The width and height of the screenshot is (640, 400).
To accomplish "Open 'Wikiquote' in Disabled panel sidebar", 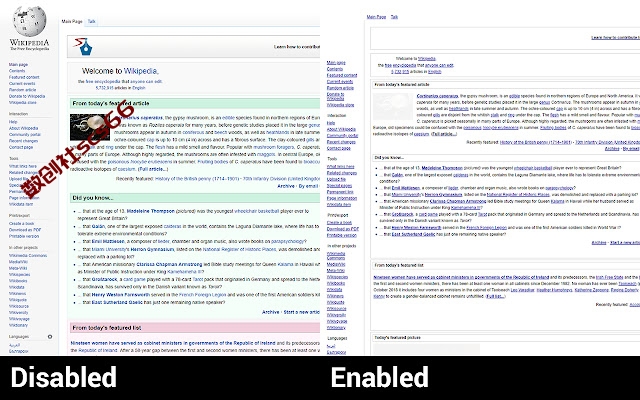I will (x=18, y=300).
